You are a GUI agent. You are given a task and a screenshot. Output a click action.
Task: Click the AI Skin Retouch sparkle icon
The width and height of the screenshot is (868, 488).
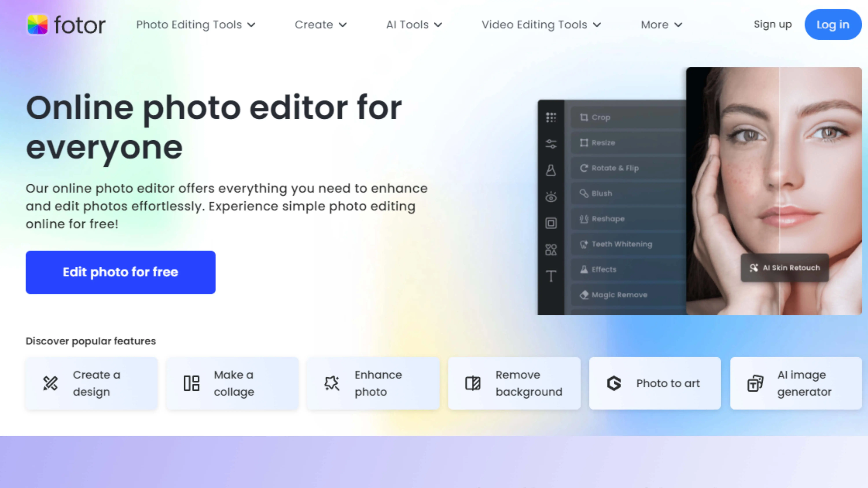(x=754, y=268)
